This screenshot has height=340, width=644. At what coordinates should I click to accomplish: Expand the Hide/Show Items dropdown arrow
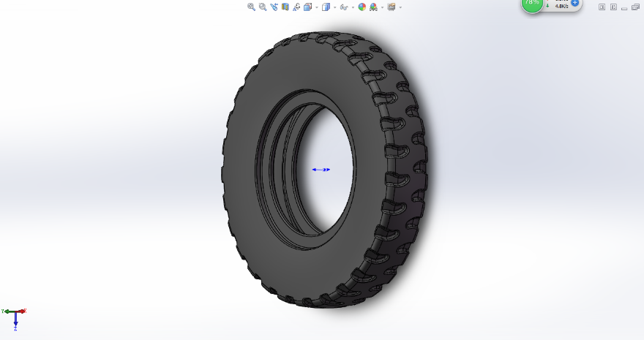pyautogui.click(x=353, y=7)
